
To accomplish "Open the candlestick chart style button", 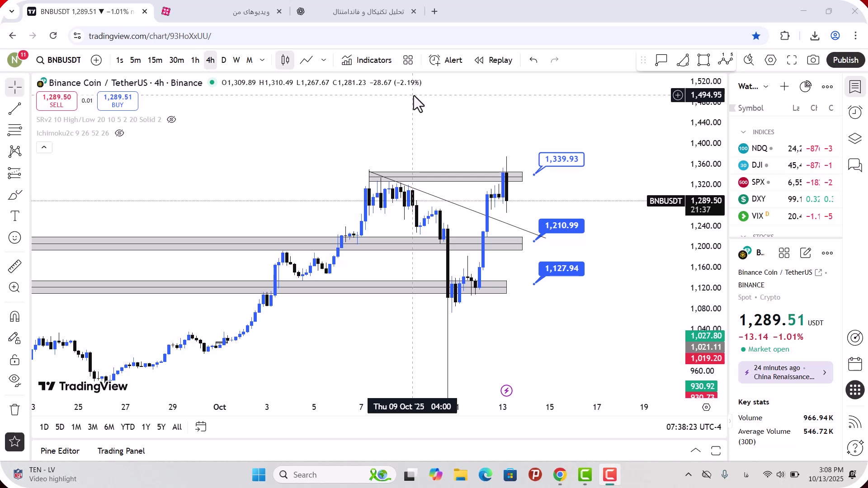I will point(285,60).
